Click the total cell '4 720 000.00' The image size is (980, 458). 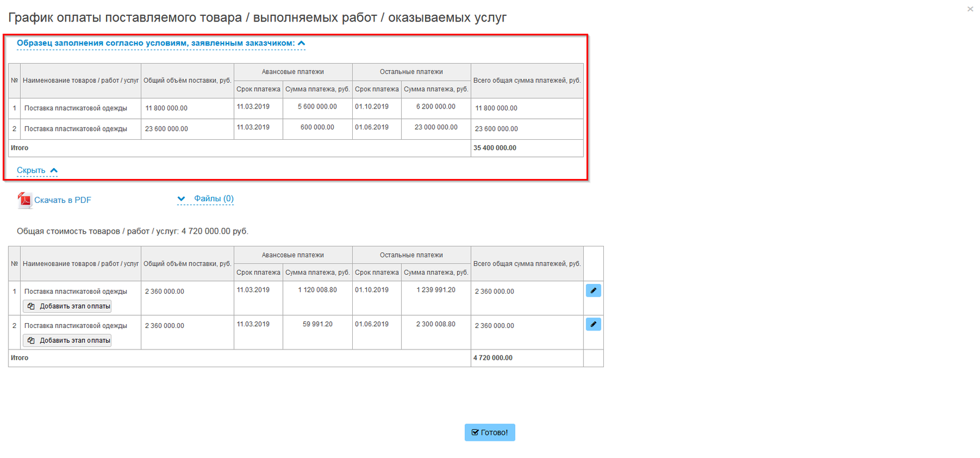pyautogui.click(x=493, y=358)
